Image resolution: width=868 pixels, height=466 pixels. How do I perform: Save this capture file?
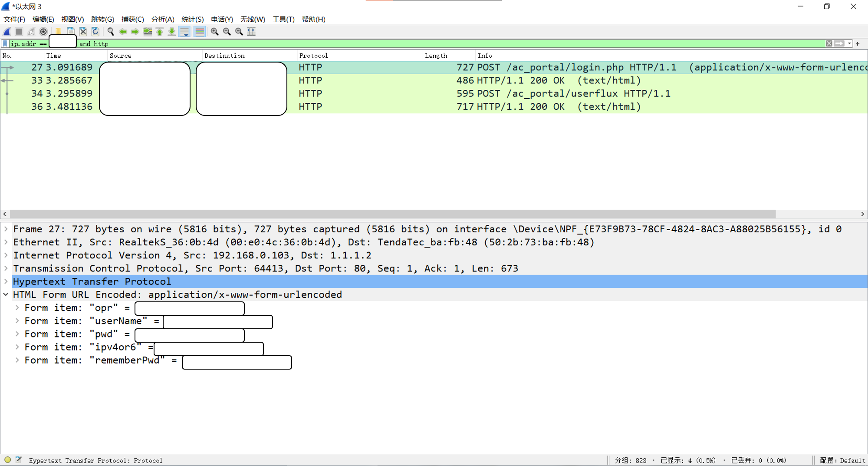70,32
